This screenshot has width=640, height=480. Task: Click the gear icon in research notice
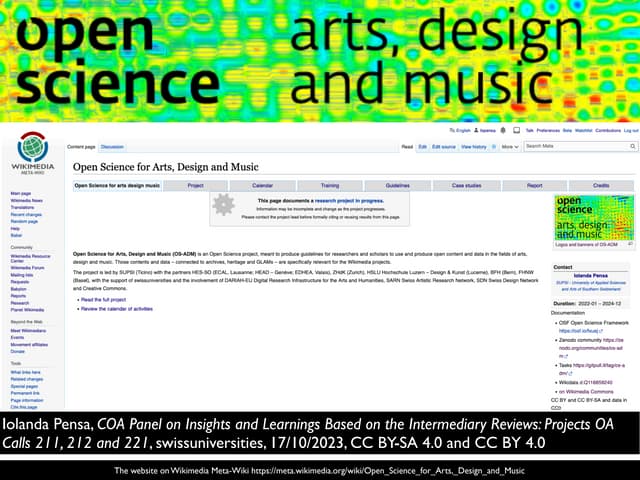(224, 205)
